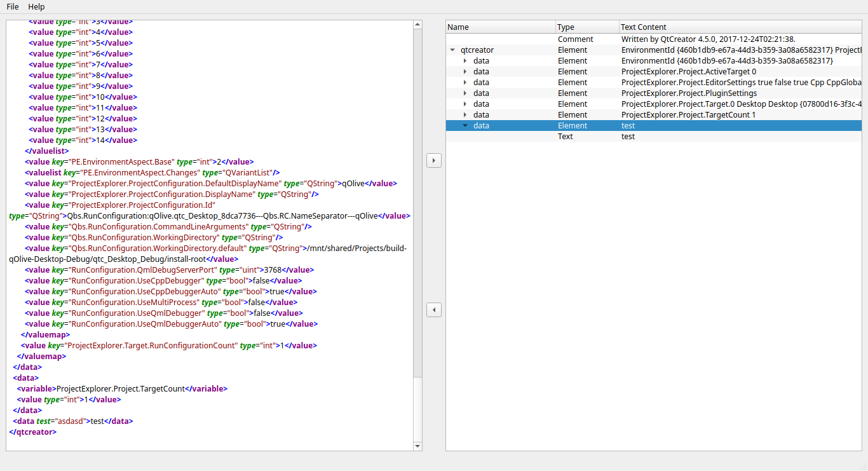
Task: Select the qtcreator element row
Action: click(x=654, y=50)
